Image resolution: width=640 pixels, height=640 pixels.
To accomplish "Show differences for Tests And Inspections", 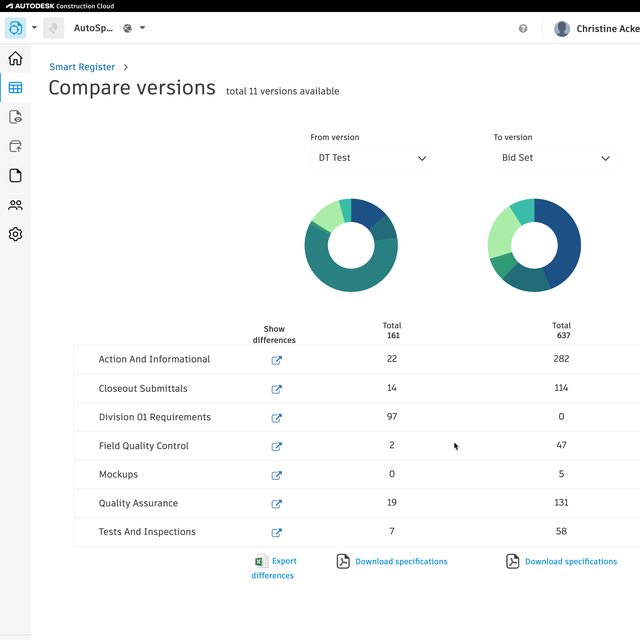I will click(277, 533).
